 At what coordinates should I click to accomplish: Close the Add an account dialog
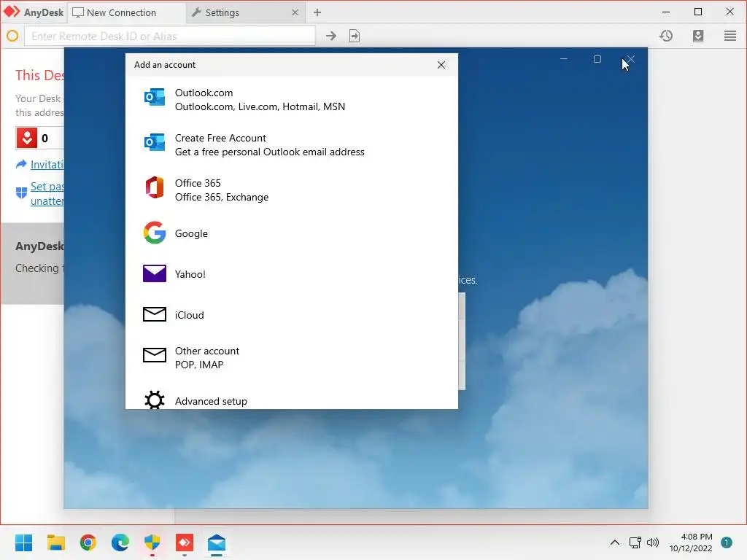point(441,65)
